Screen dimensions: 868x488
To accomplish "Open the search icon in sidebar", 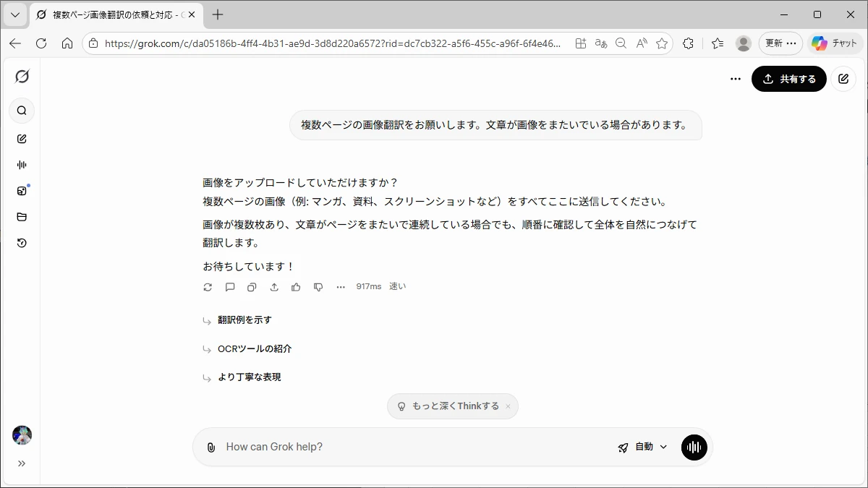I will [22, 111].
